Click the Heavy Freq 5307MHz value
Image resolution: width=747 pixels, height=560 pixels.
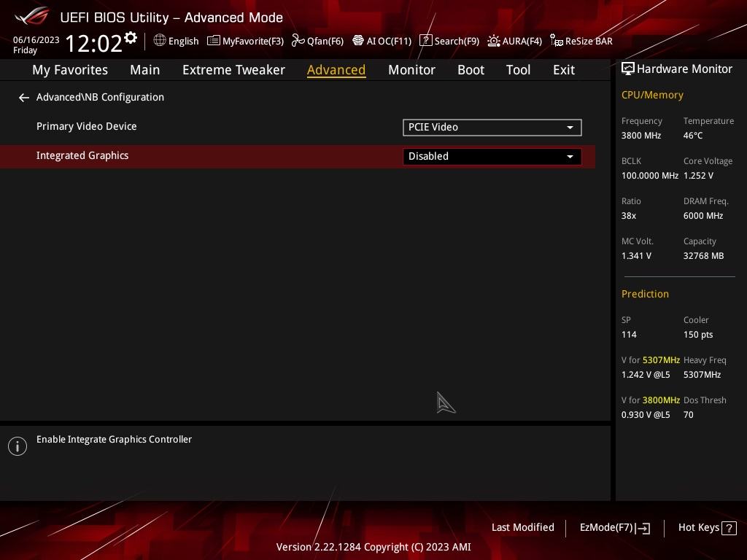pyautogui.click(x=703, y=375)
